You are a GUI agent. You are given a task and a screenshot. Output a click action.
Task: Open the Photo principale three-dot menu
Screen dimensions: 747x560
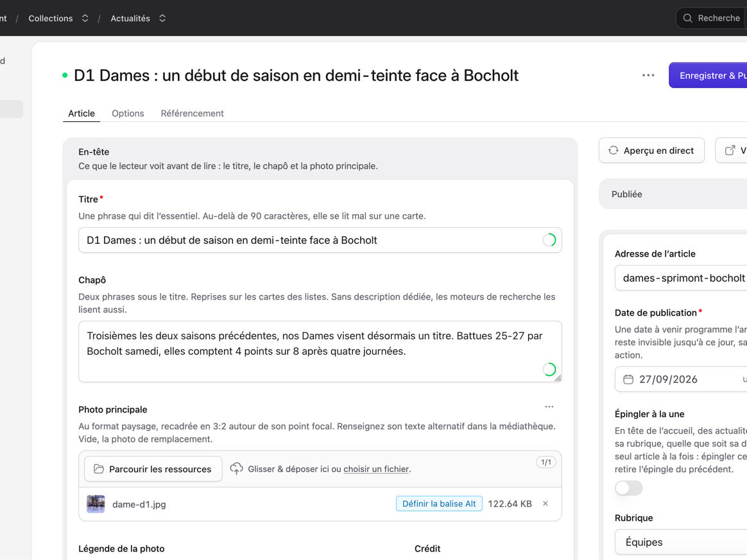click(549, 407)
